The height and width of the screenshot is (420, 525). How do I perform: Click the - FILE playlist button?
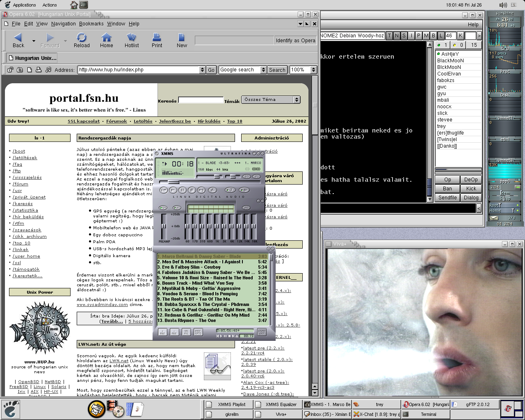pyautogui.click(x=174, y=332)
